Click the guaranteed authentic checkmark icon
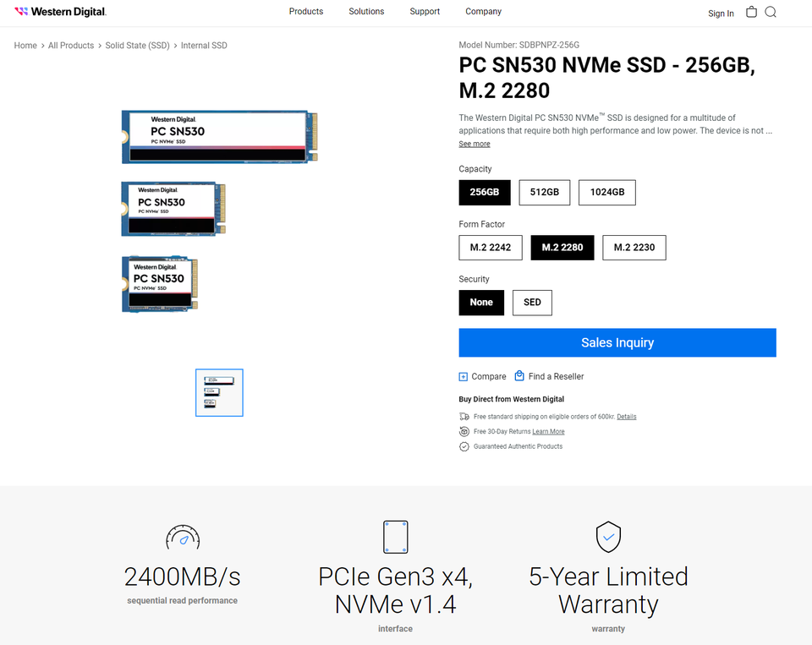This screenshot has height=645, width=812. pyautogui.click(x=464, y=446)
